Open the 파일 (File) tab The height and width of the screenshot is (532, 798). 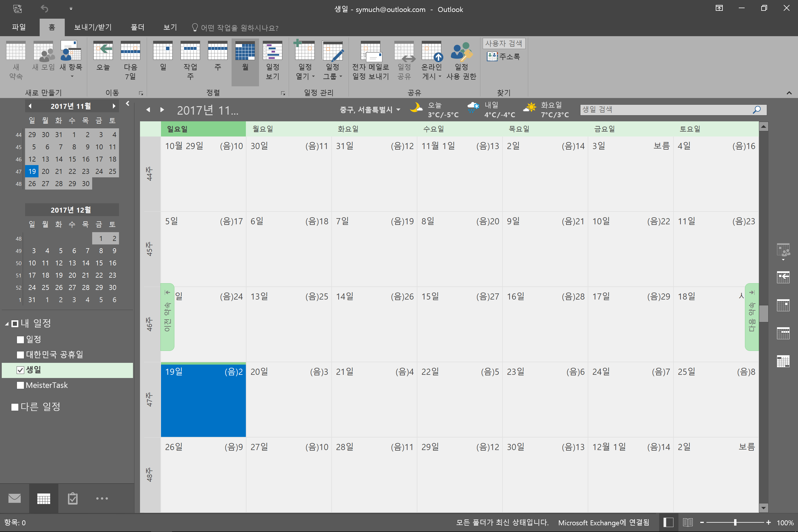19,27
